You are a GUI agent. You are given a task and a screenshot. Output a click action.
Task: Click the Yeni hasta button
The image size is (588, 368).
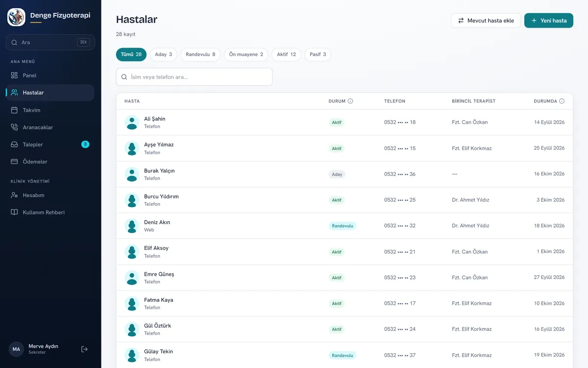pyautogui.click(x=549, y=21)
